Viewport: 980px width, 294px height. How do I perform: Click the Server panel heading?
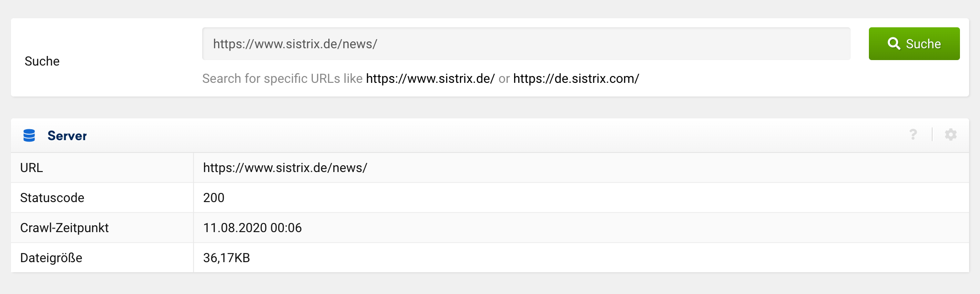[x=67, y=136]
